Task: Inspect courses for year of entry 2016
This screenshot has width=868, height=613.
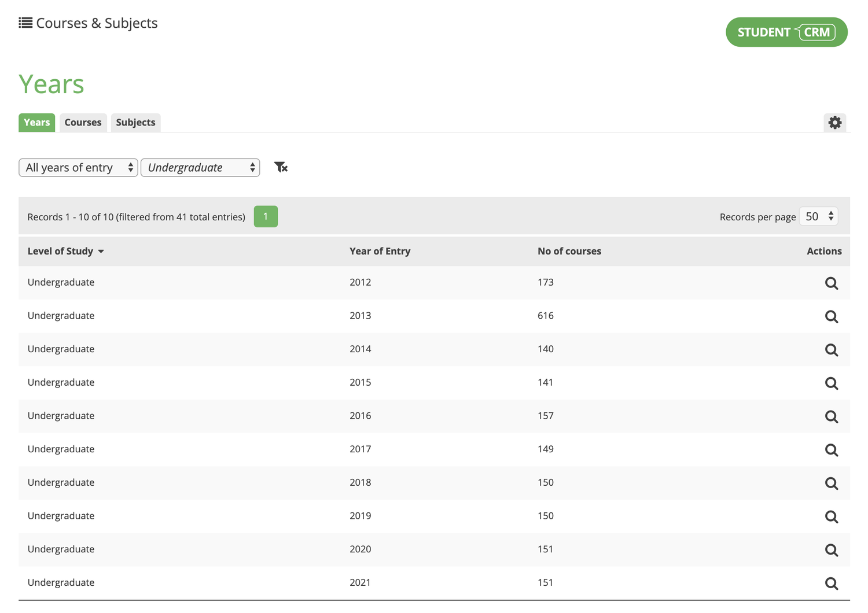Action: click(x=832, y=416)
